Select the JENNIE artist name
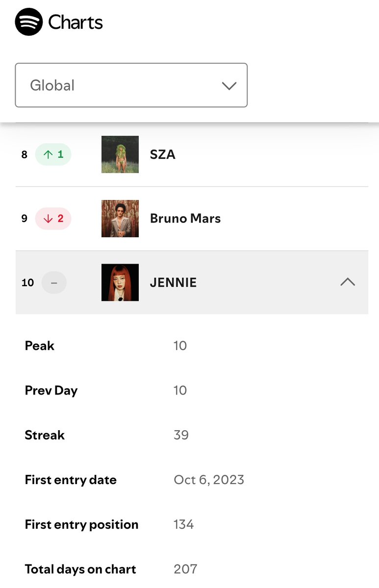 click(x=174, y=283)
